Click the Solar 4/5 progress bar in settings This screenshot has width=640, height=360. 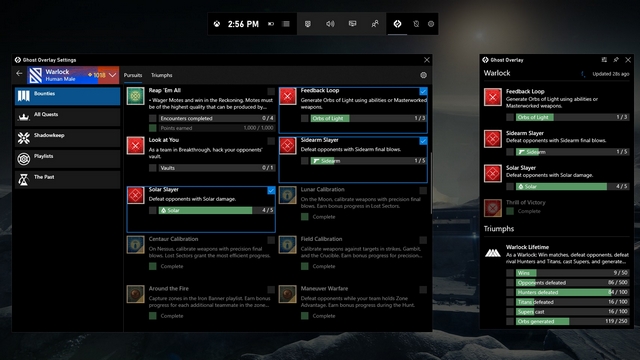click(217, 210)
